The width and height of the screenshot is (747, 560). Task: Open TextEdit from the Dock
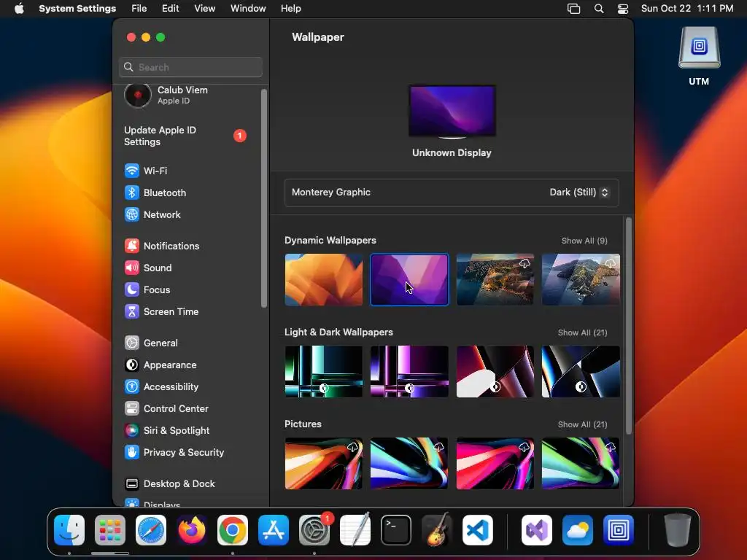pos(355,530)
